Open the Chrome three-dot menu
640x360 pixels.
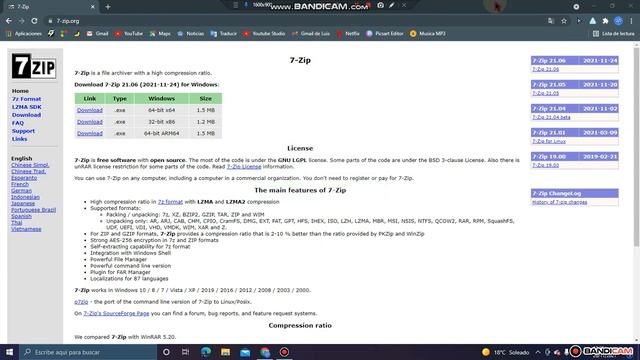(x=631, y=21)
